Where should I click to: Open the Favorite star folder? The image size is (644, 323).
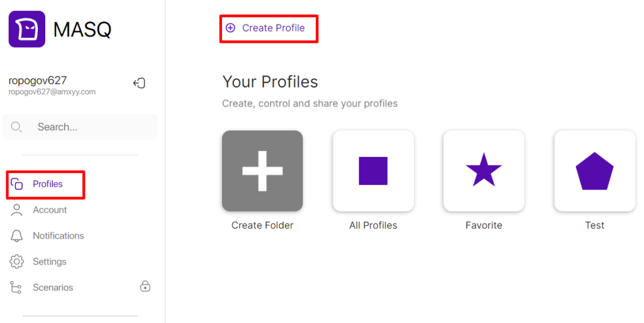(x=484, y=171)
